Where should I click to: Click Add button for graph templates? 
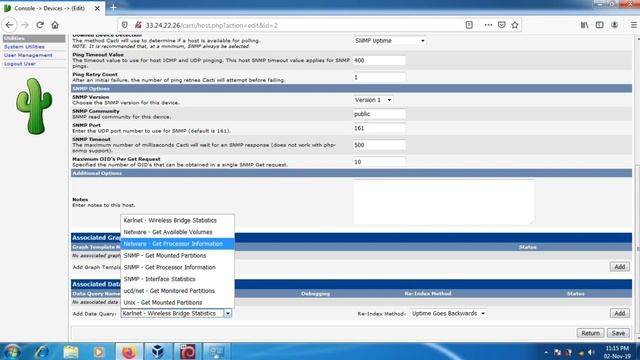click(620, 267)
